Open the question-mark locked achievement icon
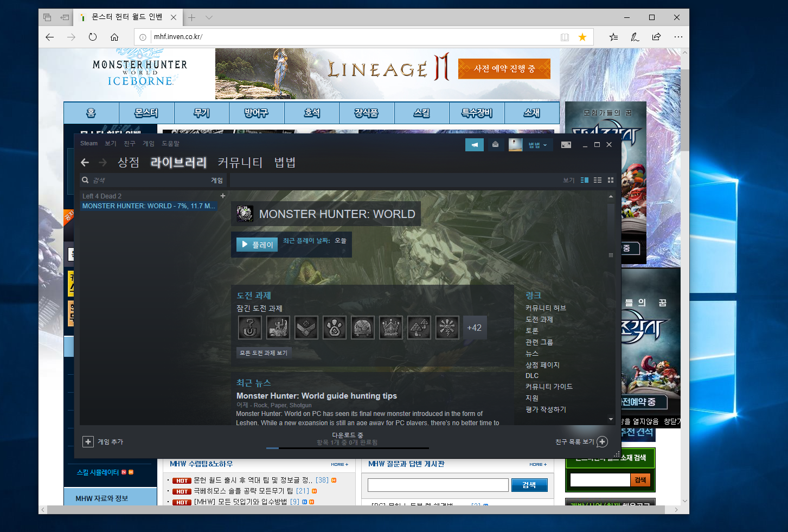The image size is (788, 532). point(250,328)
